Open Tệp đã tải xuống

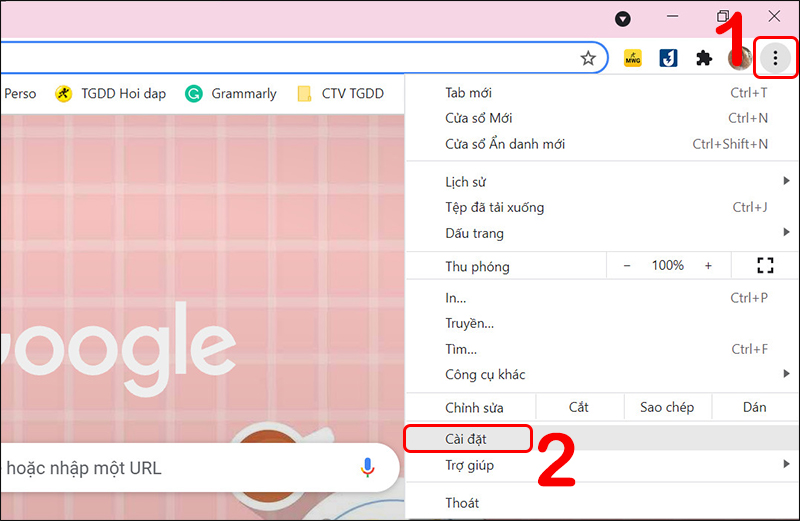coord(602,207)
